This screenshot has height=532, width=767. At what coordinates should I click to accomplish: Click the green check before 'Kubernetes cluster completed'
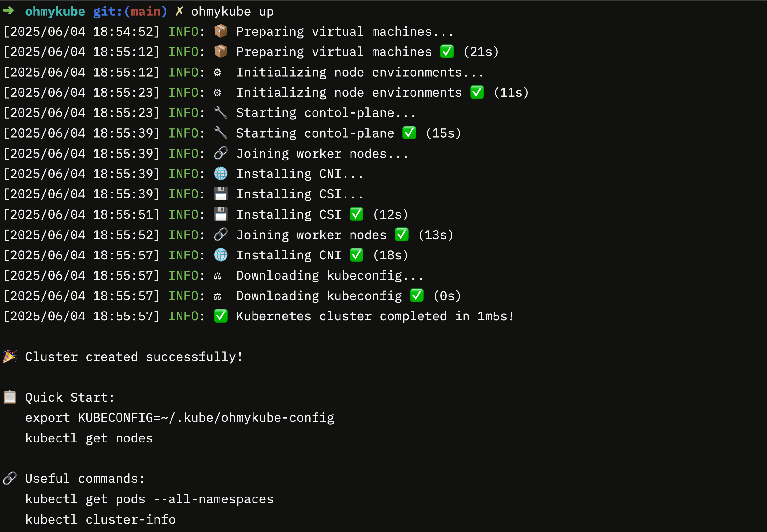(221, 316)
